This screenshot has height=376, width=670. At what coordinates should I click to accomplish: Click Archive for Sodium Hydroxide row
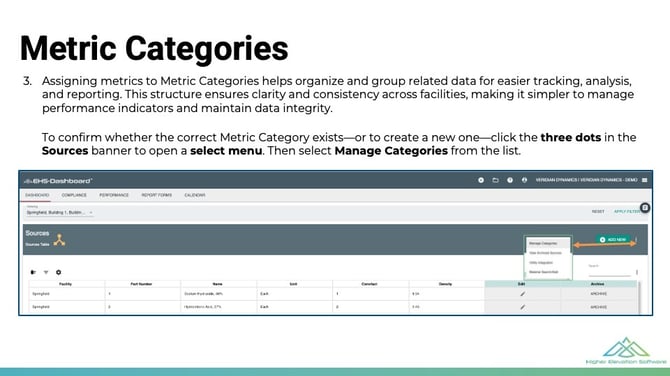click(599, 294)
